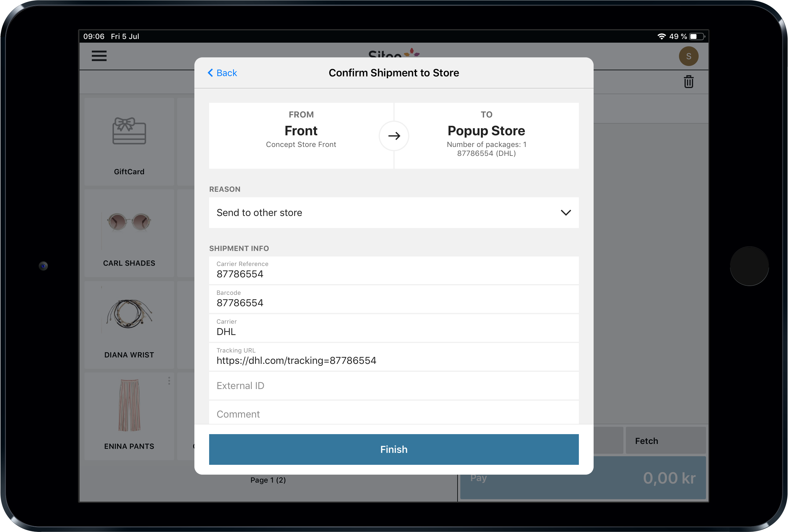This screenshot has width=788, height=532.
Task: Tap the Finish button
Action: pyautogui.click(x=394, y=449)
